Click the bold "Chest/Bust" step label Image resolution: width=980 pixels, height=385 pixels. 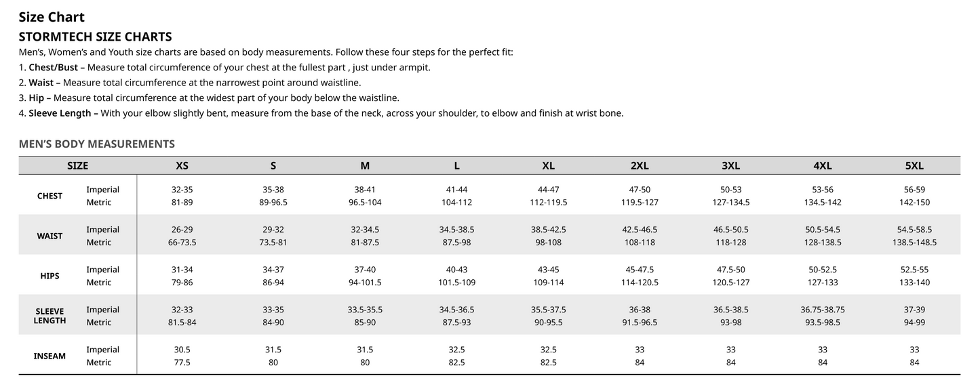[x=54, y=68]
